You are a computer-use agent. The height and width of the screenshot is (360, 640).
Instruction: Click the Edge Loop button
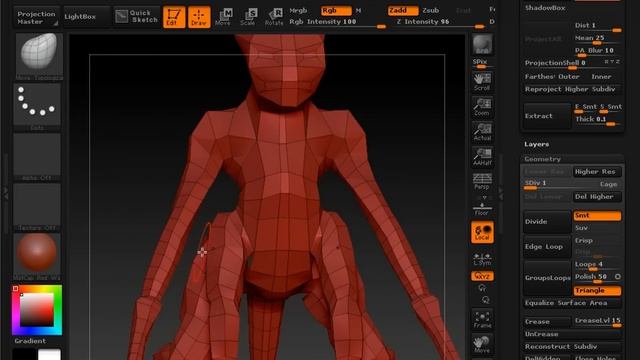tap(547, 247)
